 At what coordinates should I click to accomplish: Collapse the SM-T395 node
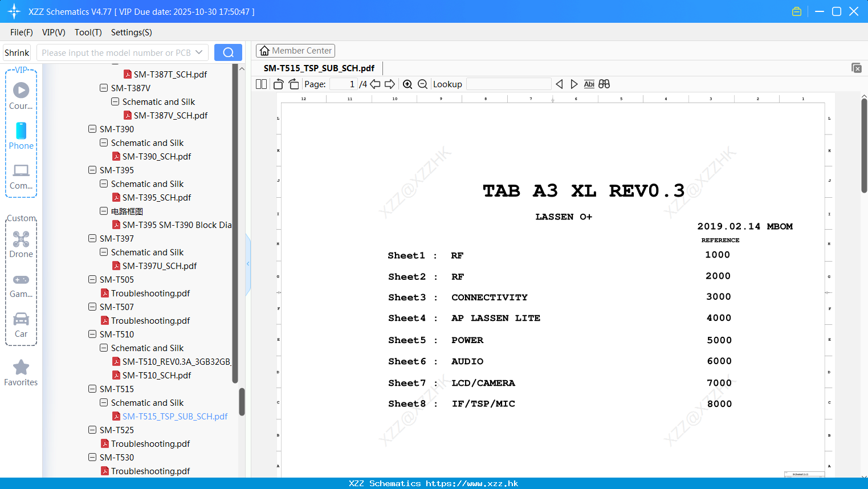point(92,170)
